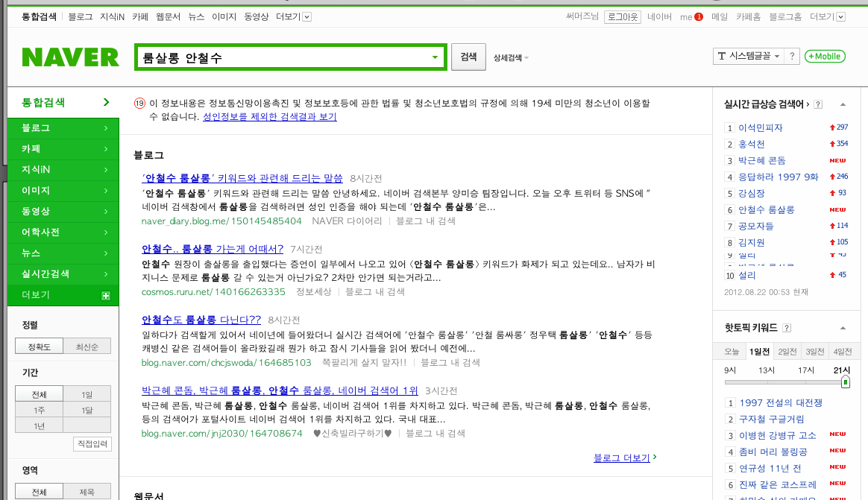This screenshot has width=868, height=500.
Task: Open hot topic 구자철 구글거림
Action: pyautogui.click(x=772, y=420)
